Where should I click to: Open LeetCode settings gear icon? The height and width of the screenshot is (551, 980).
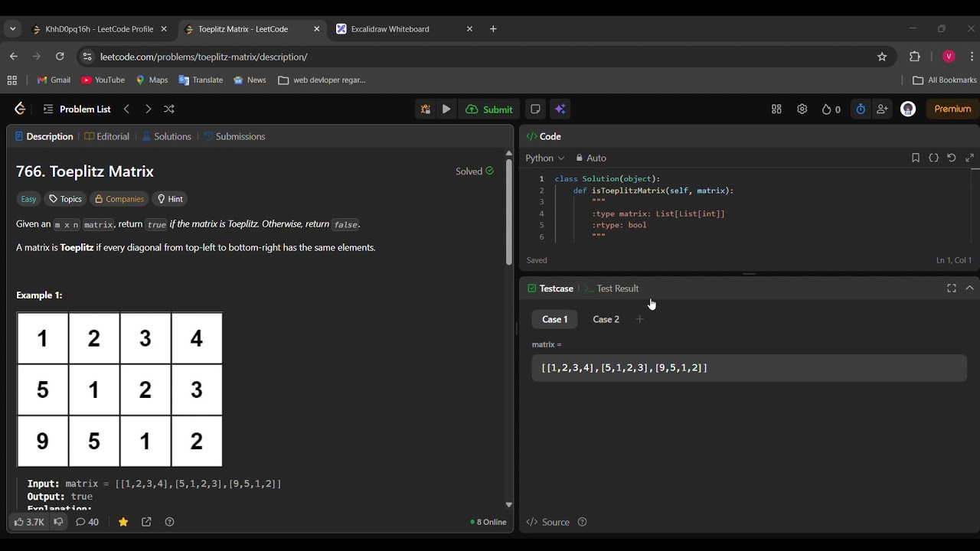pos(802,109)
